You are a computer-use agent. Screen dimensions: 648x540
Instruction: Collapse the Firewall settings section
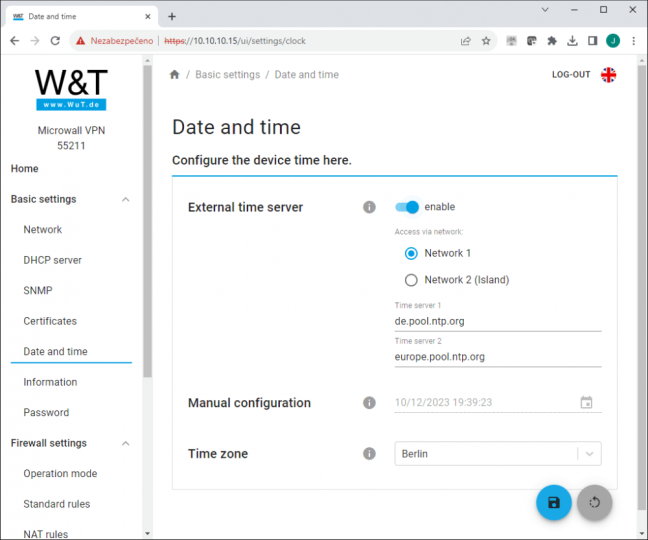point(126,443)
